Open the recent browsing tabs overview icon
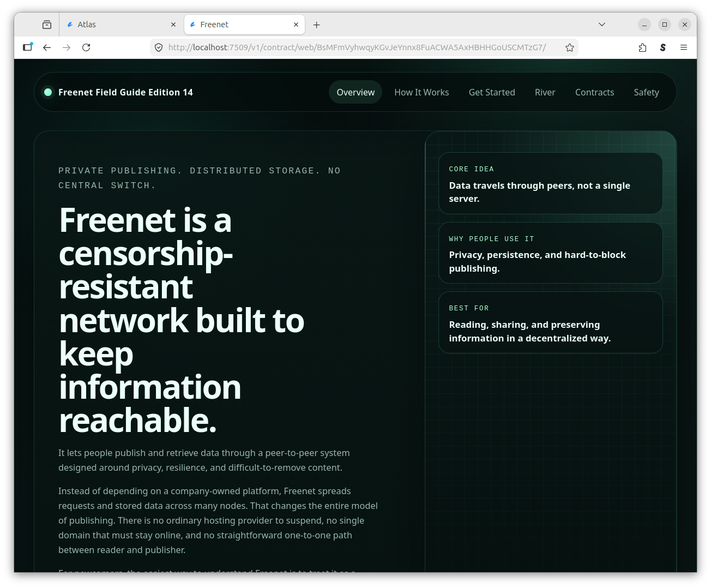The image size is (711, 588). tap(47, 25)
